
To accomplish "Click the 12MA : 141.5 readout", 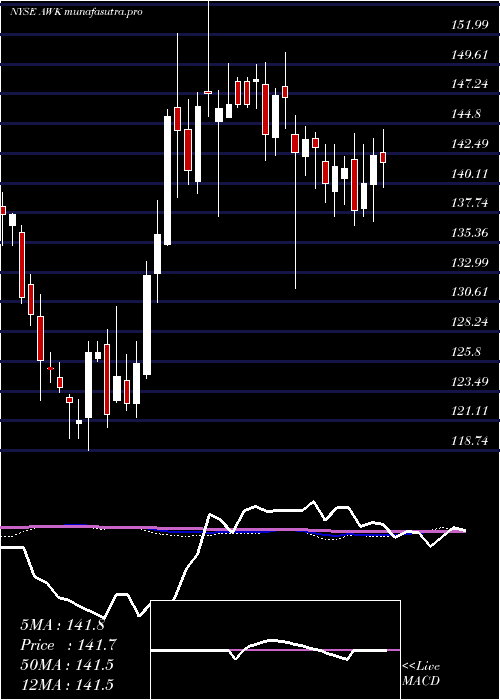I will 66,684.
